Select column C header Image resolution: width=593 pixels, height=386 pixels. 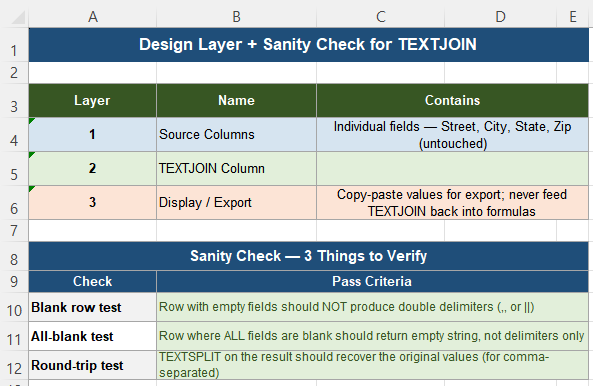click(x=380, y=17)
